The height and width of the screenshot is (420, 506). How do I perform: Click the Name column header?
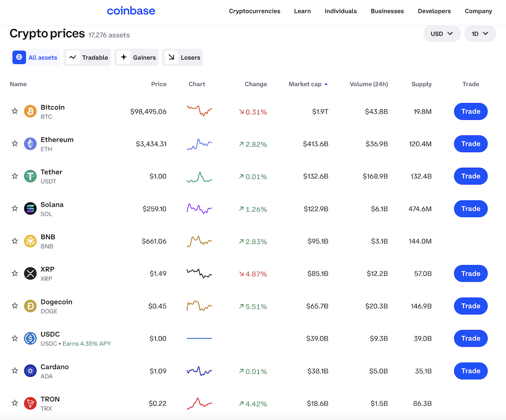[18, 84]
